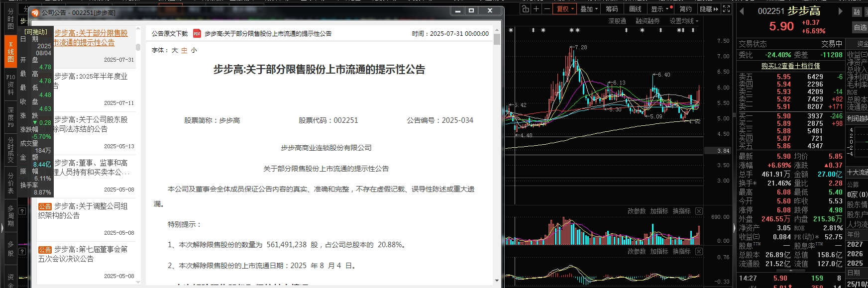The width and height of the screenshot is (868, 288).
Task: Toggle fullscreen chart icon
Action: pos(727,9)
